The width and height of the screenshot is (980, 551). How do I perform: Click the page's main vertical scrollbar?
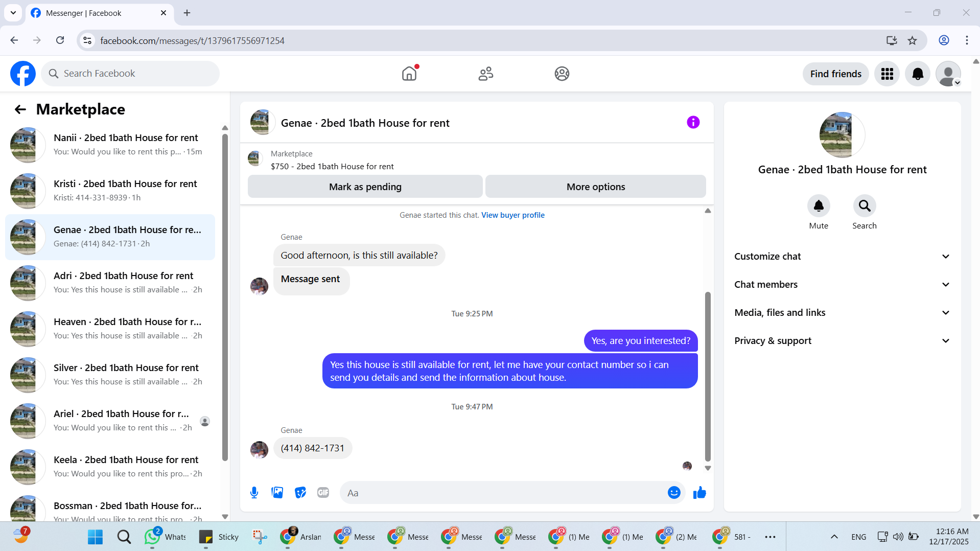pos(975,289)
